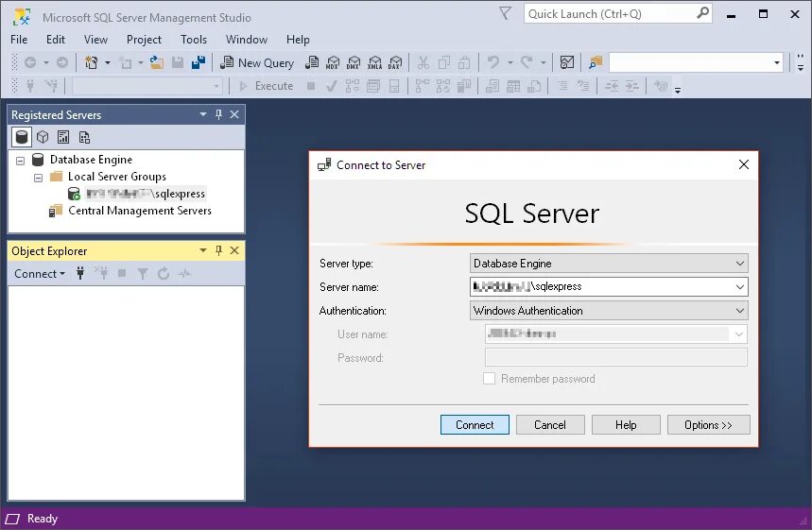Open the Edit menu

[x=56, y=40]
